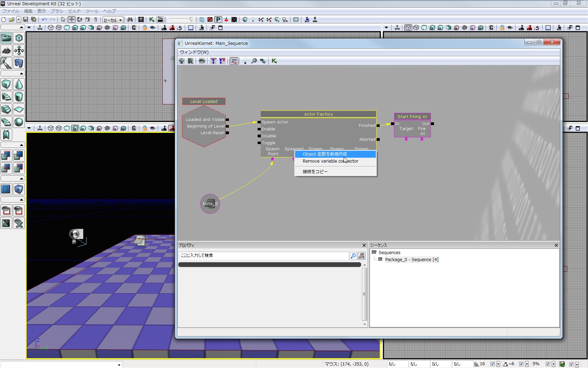Toggle the rotation grid snap checkbox

point(521,364)
